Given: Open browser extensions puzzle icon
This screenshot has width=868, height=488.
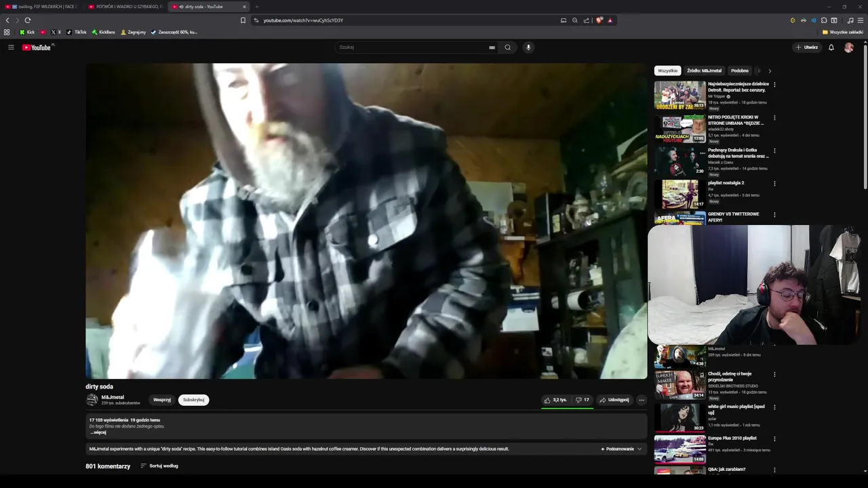Looking at the screenshot, I should (x=824, y=20).
